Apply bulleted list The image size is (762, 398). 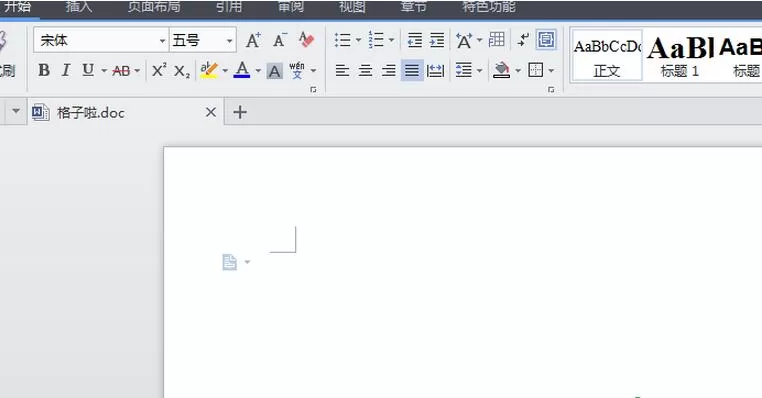point(343,40)
